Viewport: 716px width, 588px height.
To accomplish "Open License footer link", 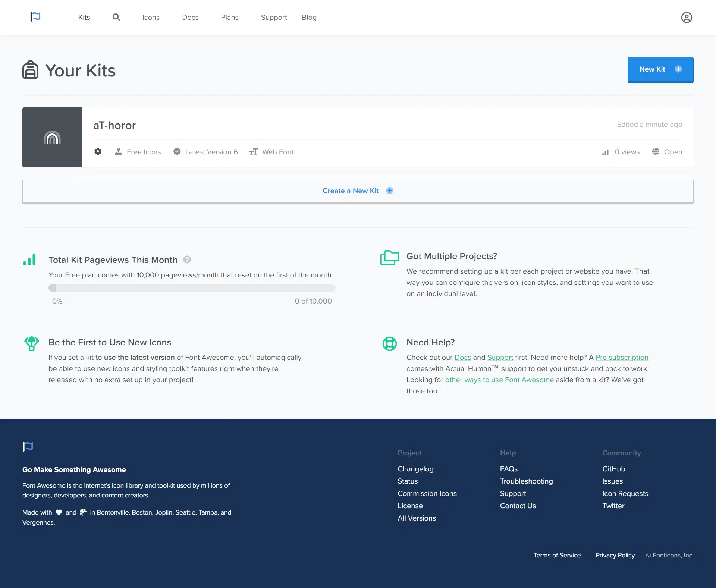I will coord(410,506).
